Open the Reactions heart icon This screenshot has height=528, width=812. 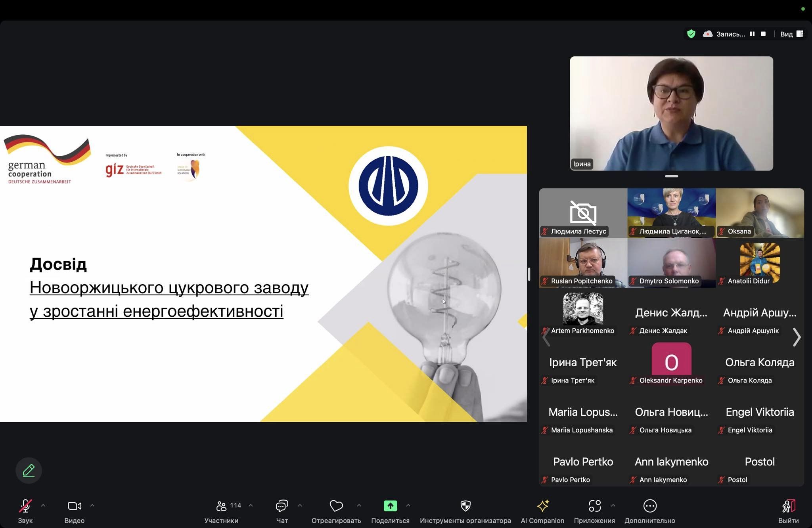336,506
